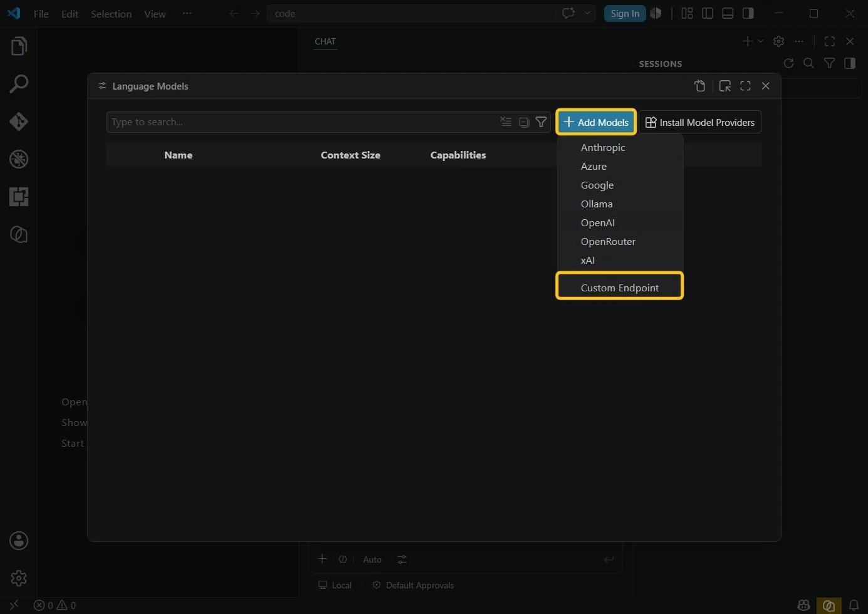Open the filter funnel in Language Models search
The image size is (868, 614).
pos(541,122)
